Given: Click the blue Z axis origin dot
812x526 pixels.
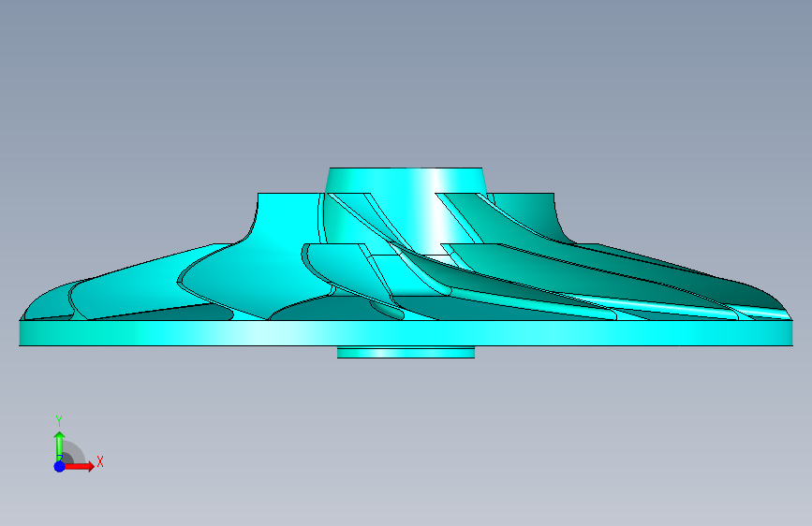Looking at the screenshot, I should [60, 466].
